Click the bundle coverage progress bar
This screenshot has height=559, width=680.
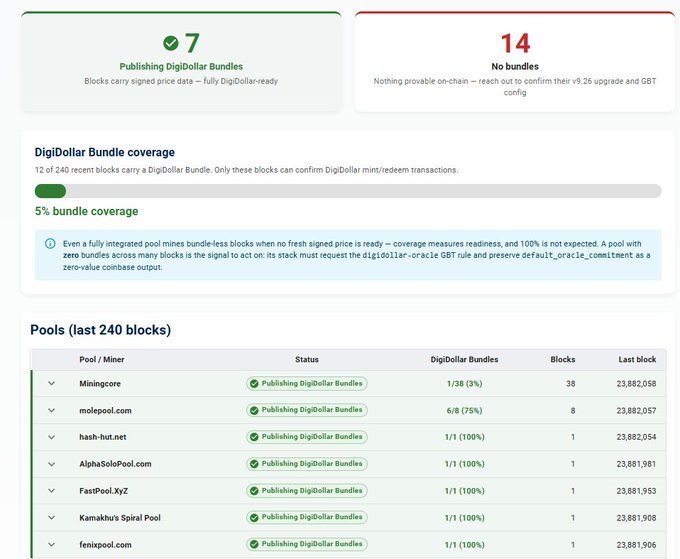pyautogui.click(x=348, y=191)
